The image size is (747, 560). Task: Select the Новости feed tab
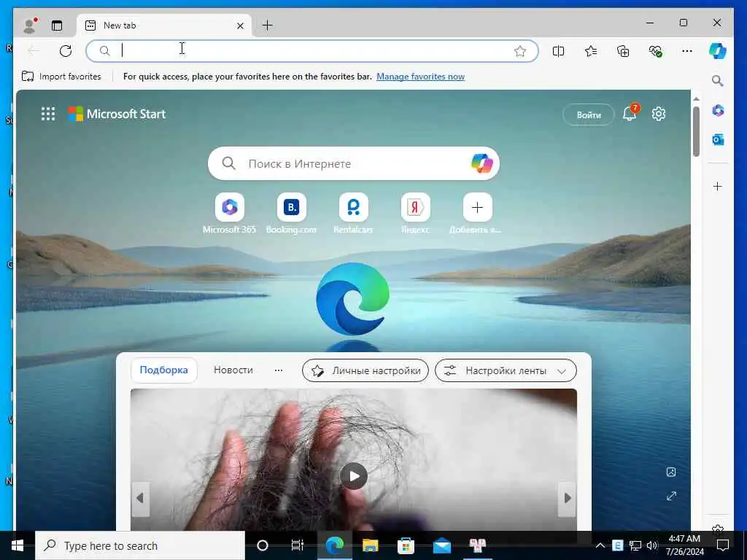pos(233,370)
